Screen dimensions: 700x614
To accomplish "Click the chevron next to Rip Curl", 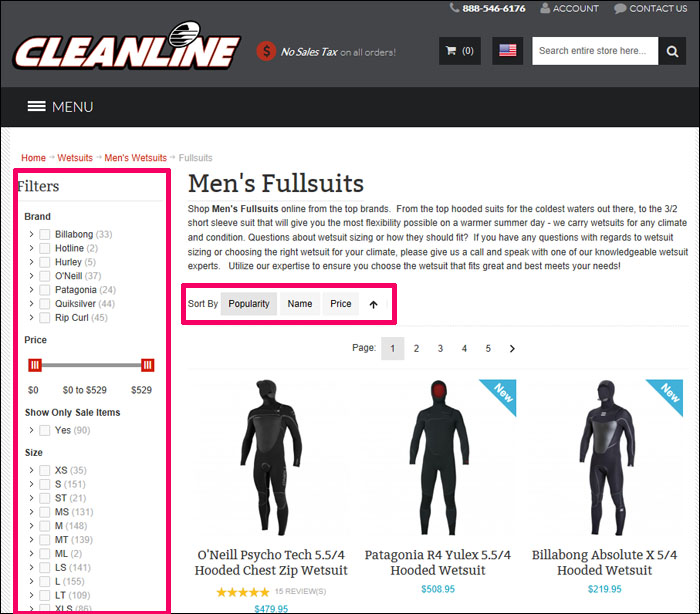I will click(x=31, y=317).
